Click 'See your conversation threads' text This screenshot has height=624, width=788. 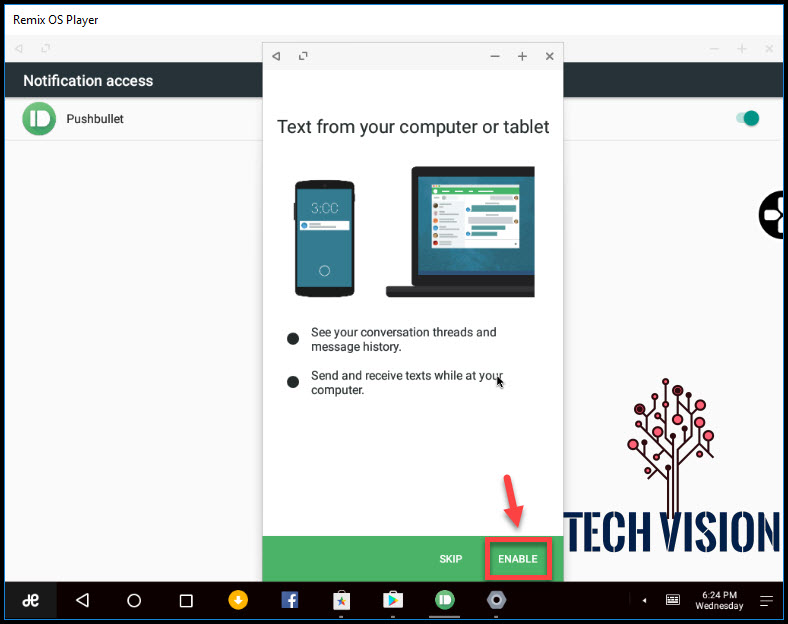[404, 339]
